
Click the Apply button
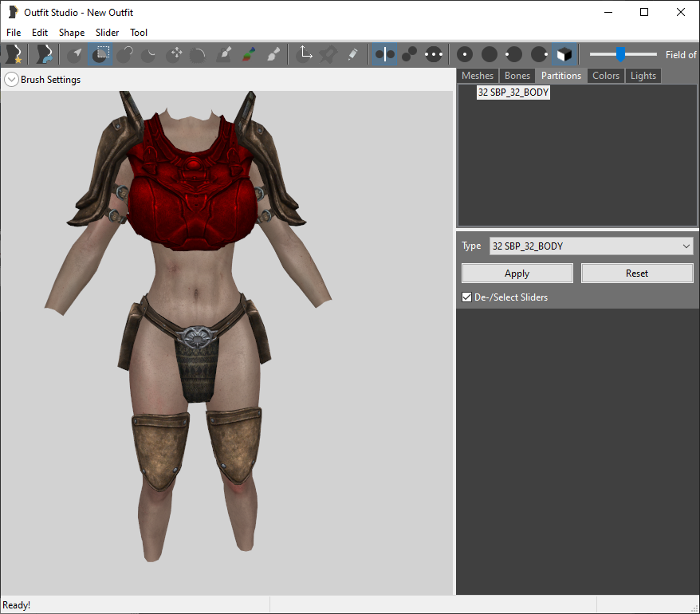(x=517, y=274)
